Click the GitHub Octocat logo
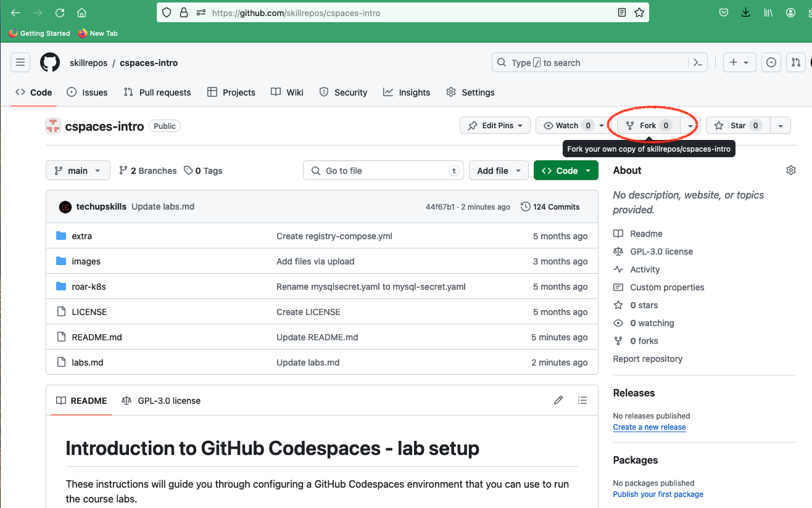This screenshot has height=508, width=812. click(50, 63)
